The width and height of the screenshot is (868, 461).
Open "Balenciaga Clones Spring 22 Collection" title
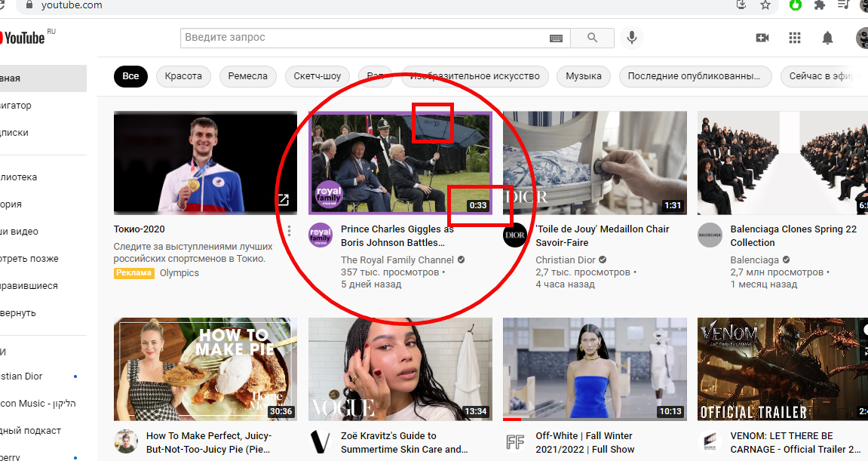793,236
